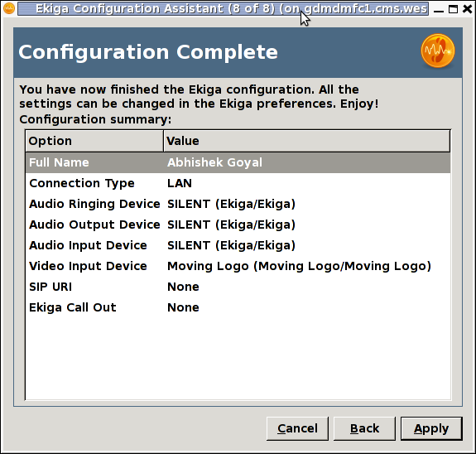Sort summary by the Option column header
Viewport: 476px width, 454px height.
pyautogui.click(x=94, y=141)
